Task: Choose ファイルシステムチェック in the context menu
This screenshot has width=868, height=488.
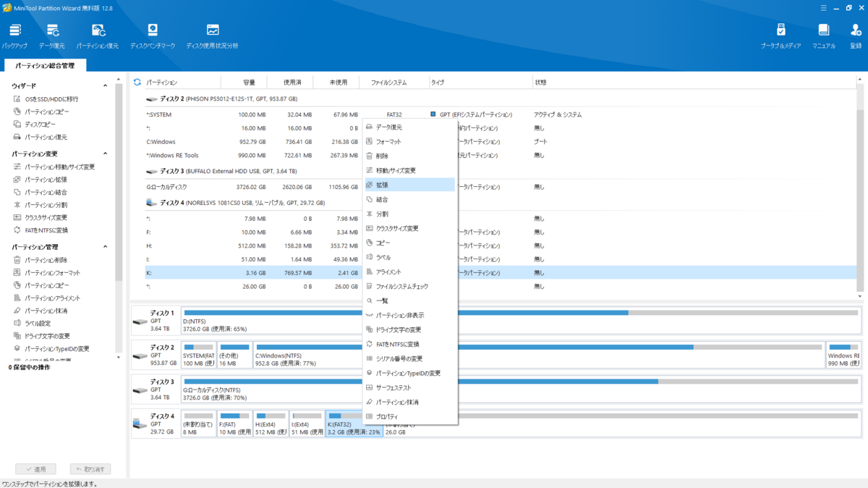Action: click(x=410, y=287)
